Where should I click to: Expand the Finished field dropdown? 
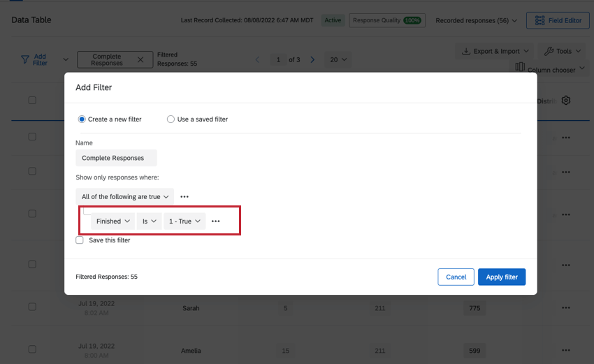[x=113, y=221]
